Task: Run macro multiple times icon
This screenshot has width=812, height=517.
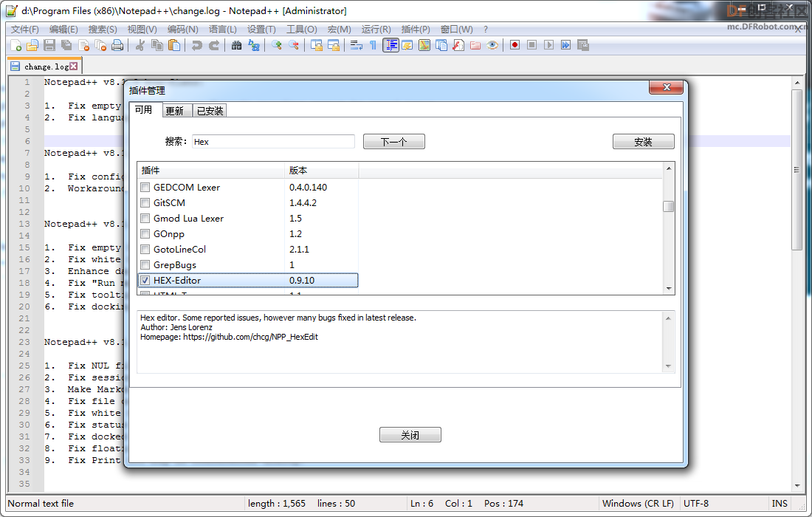Action: click(566, 46)
